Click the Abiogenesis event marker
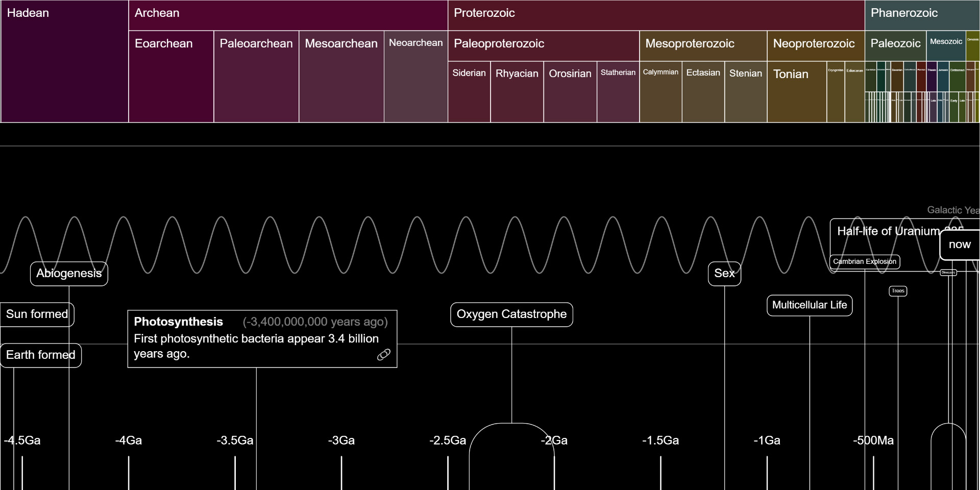Screen dimensions: 980x490 point(68,274)
